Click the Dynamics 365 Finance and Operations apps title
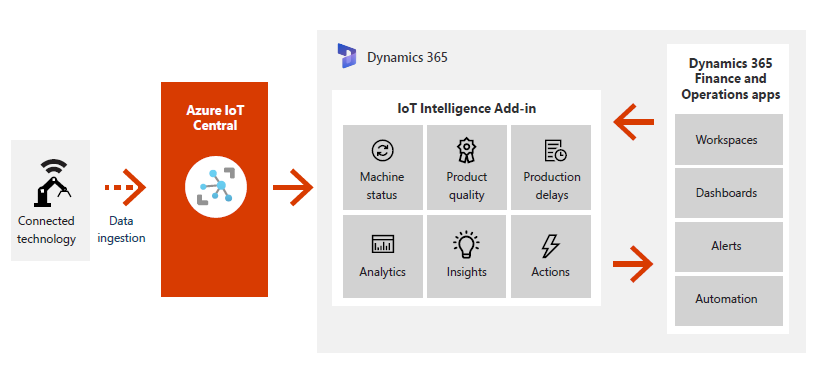 coord(731,79)
